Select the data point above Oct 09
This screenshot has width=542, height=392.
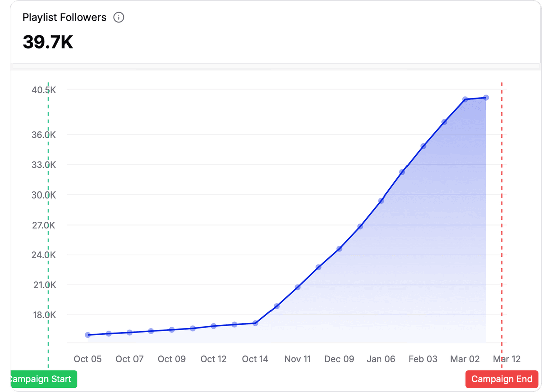point(172,330)
